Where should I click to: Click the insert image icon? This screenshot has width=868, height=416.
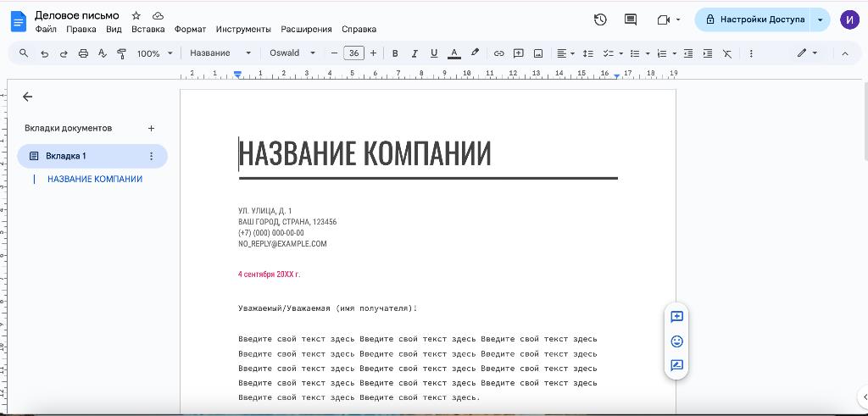click(538, 53)
